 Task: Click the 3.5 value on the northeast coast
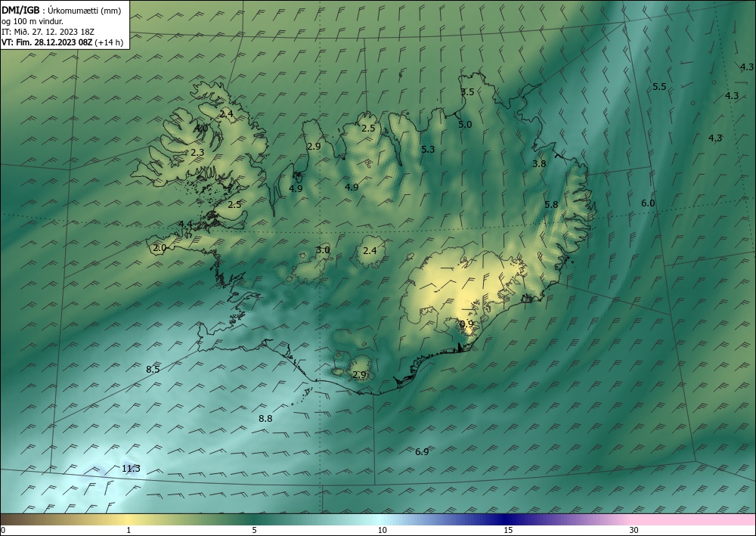coord(467,92)
